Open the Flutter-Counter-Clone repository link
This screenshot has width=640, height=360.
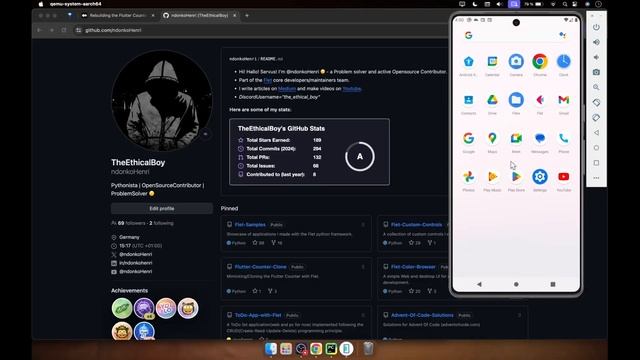260,267
